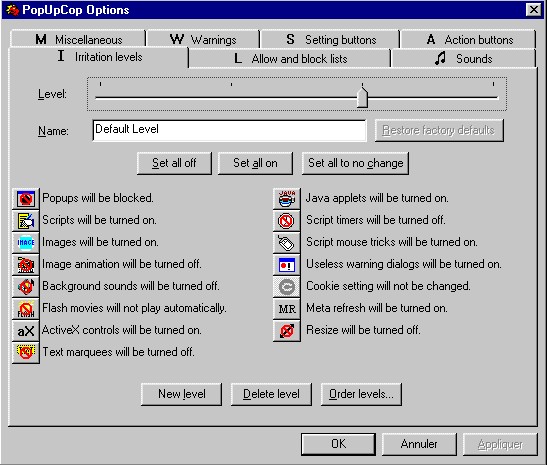Viewport: 547px width, 465px height.
Task: Toggle the Script mouse tricks icon
Action: 286,243
